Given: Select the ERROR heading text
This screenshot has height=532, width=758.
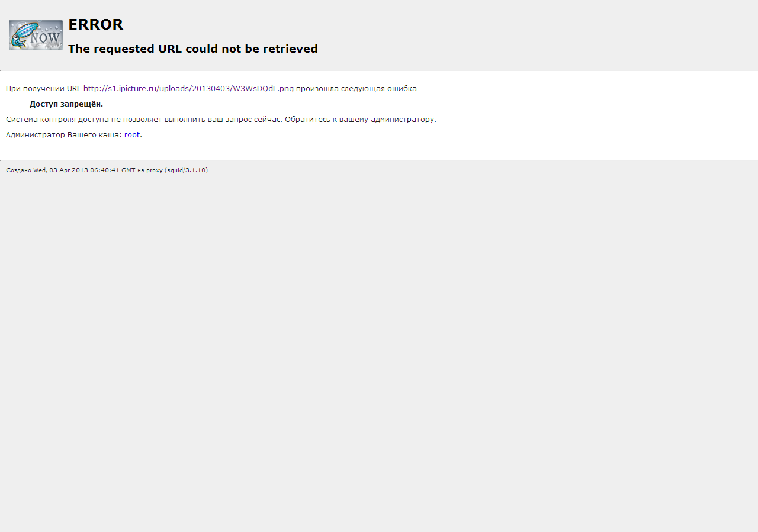Looking at the screenshot, I should pyautogui.click(x=96, y=24).
